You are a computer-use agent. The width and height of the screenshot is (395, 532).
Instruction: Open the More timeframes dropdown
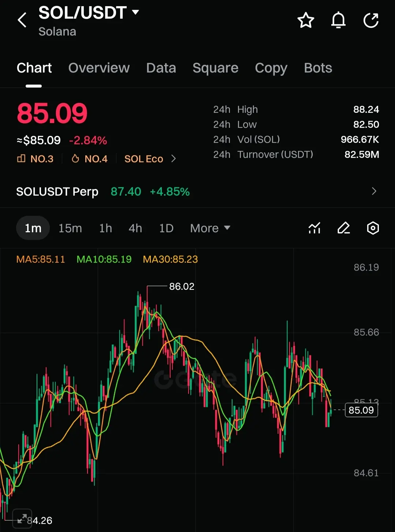(210, 228)
